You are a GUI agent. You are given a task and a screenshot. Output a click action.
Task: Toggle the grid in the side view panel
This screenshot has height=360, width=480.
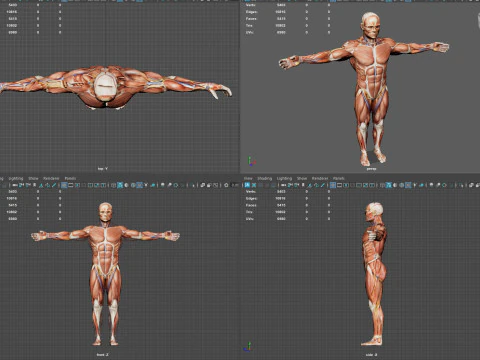pos(333,185)
